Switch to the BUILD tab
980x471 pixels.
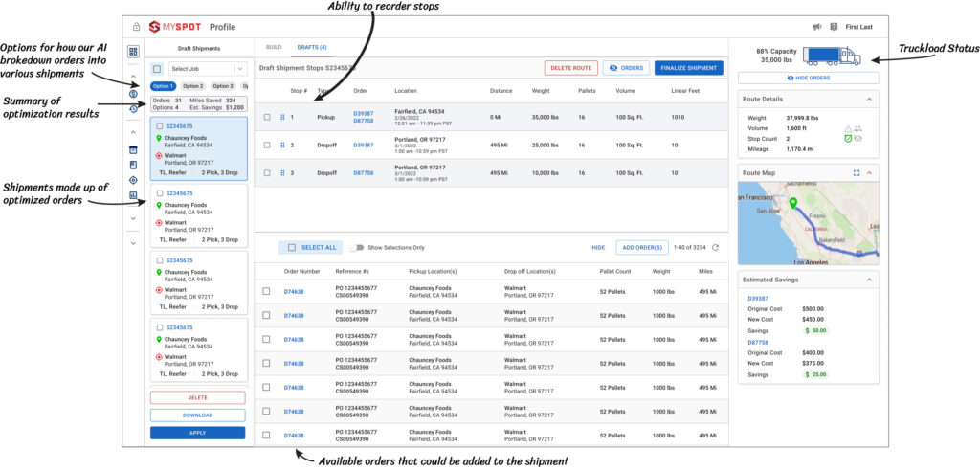point(274,47)
